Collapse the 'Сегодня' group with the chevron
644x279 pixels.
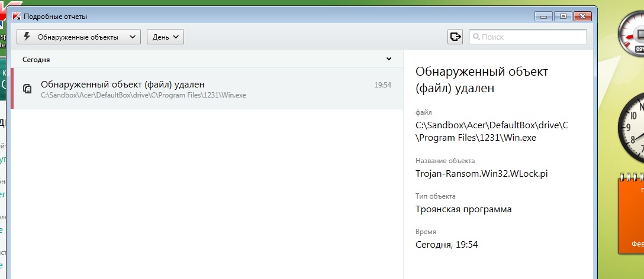(389, 59)
